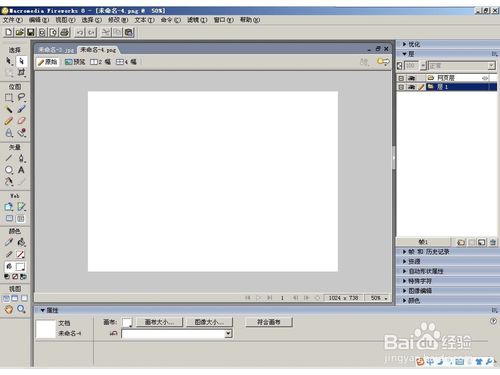Collapse the 网页层 layer row
The height and width of the screenshot is (375, 500).
coord(401,78)
